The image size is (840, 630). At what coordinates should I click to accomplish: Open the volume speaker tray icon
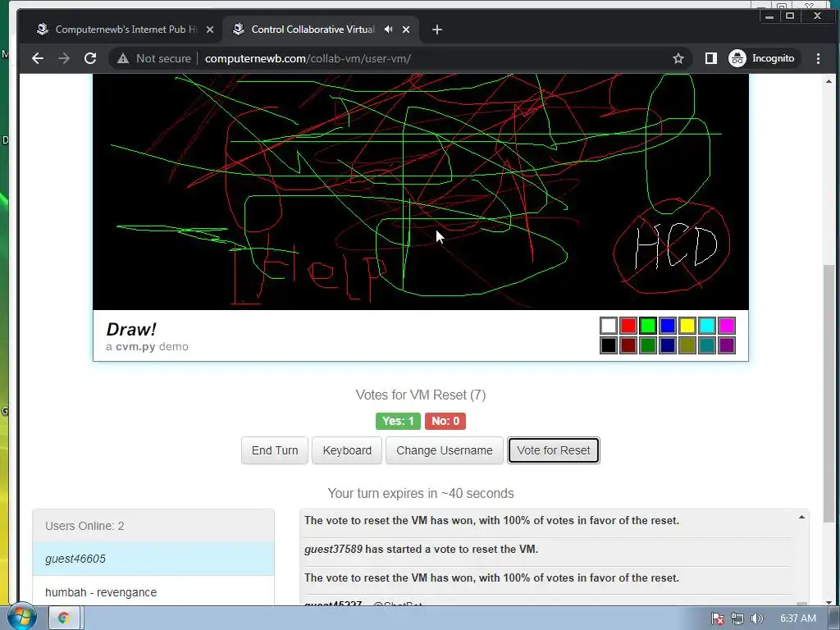point(756,619)
